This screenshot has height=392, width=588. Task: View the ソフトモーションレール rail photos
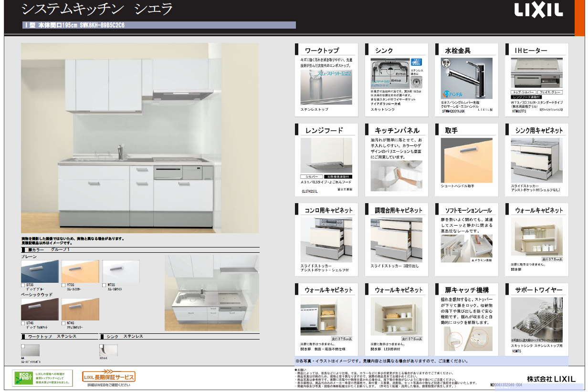467,248
